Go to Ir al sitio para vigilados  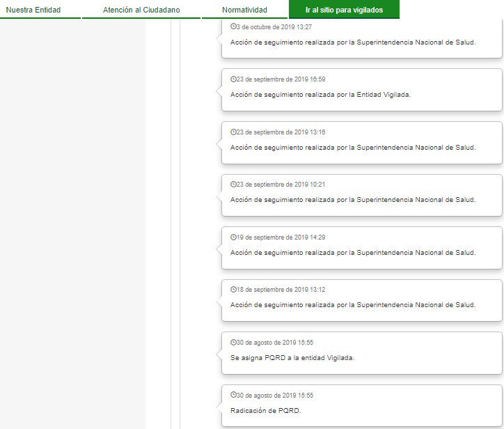pos(344,10)
